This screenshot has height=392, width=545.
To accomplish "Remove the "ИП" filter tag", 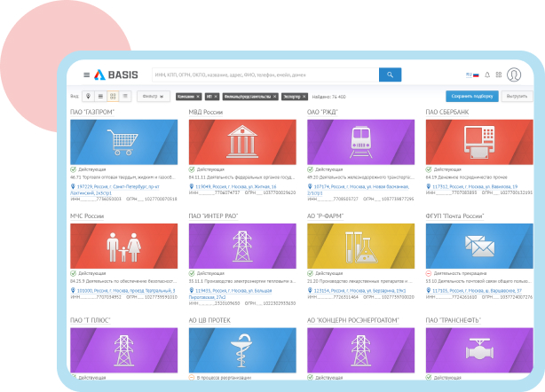I will click(217, 96).
